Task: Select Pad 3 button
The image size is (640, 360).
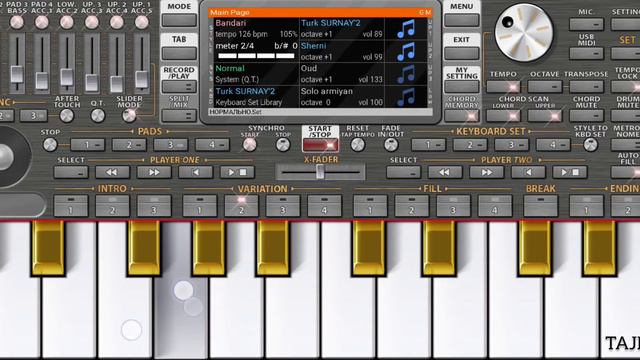Action: coord(171,144)
